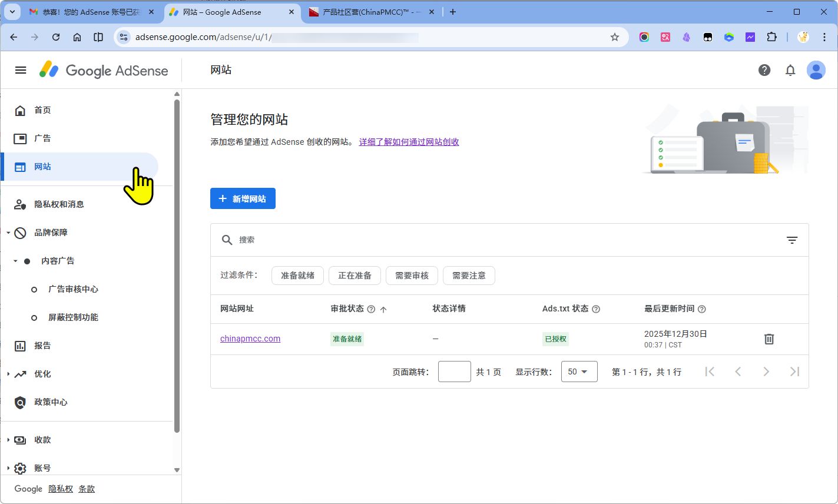Toggle the 准备就绪 filter chip
The width and height of the screenshot is (838, 504).
tap(297, 276)
